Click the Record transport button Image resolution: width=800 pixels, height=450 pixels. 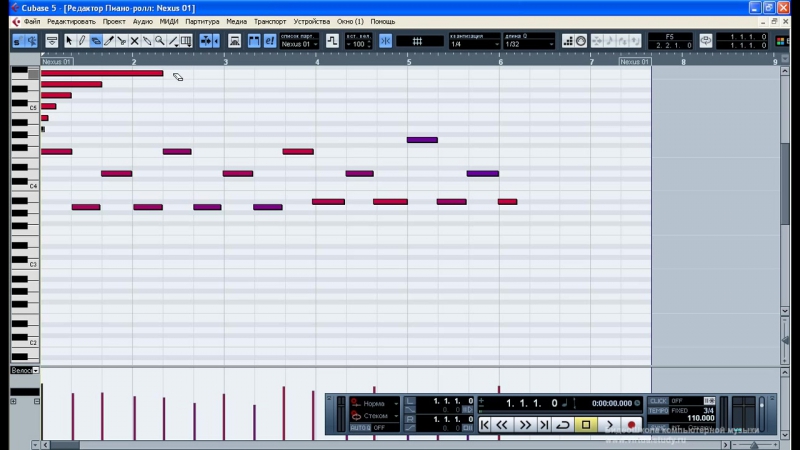click(631, 424)
